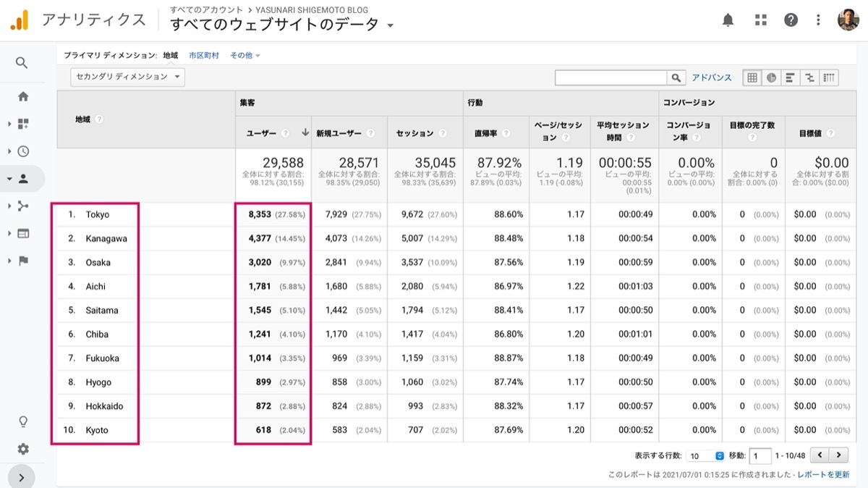Open Realtime reports clock icon
Viewport: 868px width, 488px height.
pyautogui.click(x=23, y=151)
